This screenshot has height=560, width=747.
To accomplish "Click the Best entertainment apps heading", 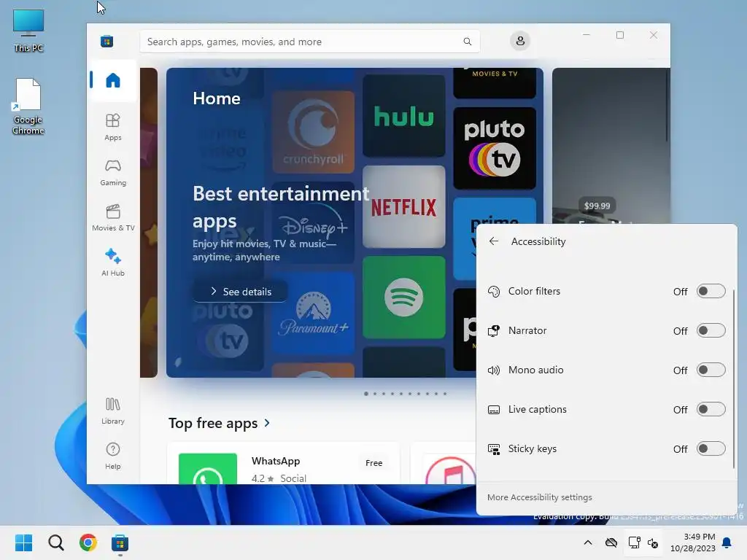I will tap(281, 207).
